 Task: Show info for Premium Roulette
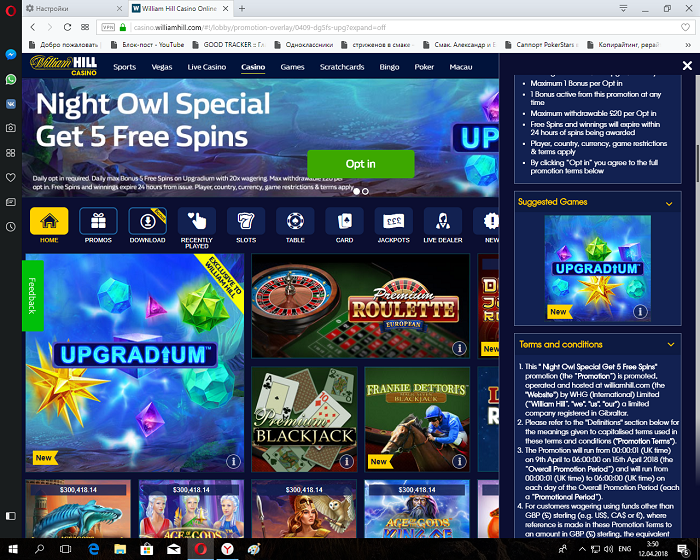click(459, 348)
